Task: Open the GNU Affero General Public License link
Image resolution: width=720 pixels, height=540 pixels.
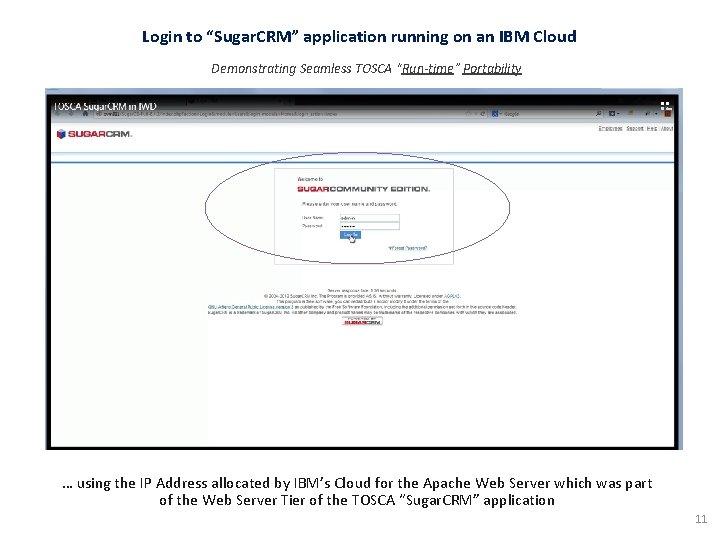Action: point(251,307)
